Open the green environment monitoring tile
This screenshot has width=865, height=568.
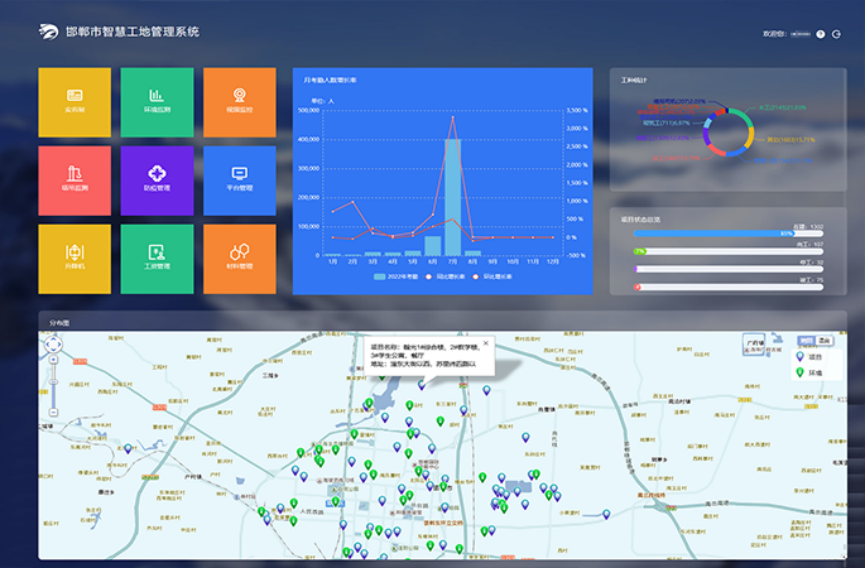157,102
